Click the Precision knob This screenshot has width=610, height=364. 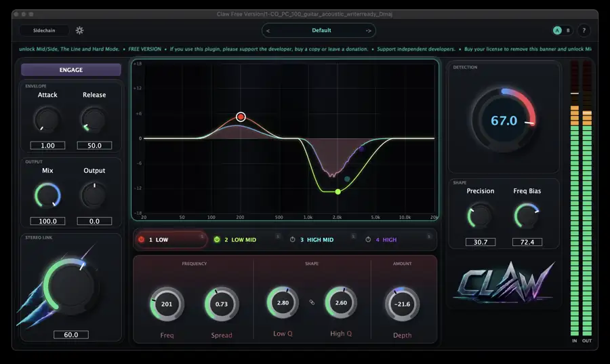(480, 216)
